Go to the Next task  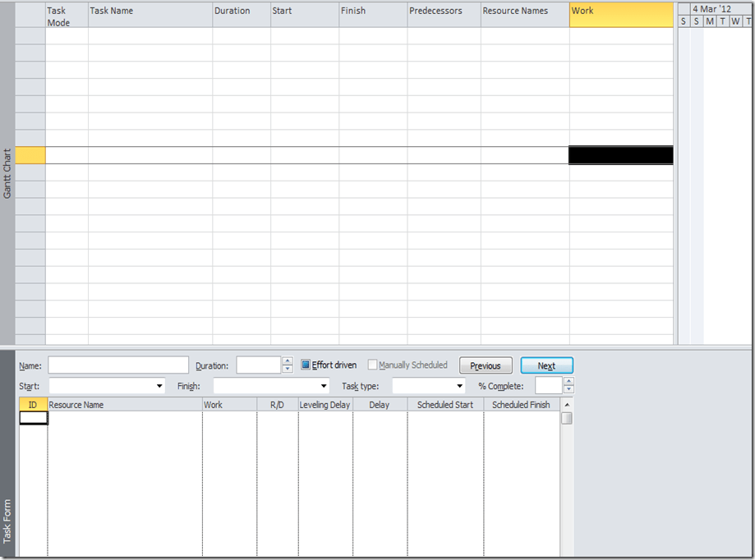(x=546, y=366)
